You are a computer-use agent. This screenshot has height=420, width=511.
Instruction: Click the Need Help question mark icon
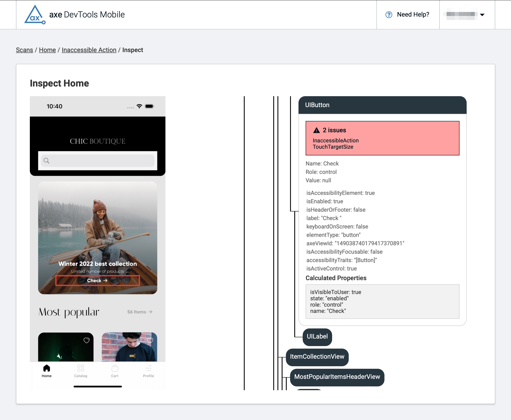(388, 15)
